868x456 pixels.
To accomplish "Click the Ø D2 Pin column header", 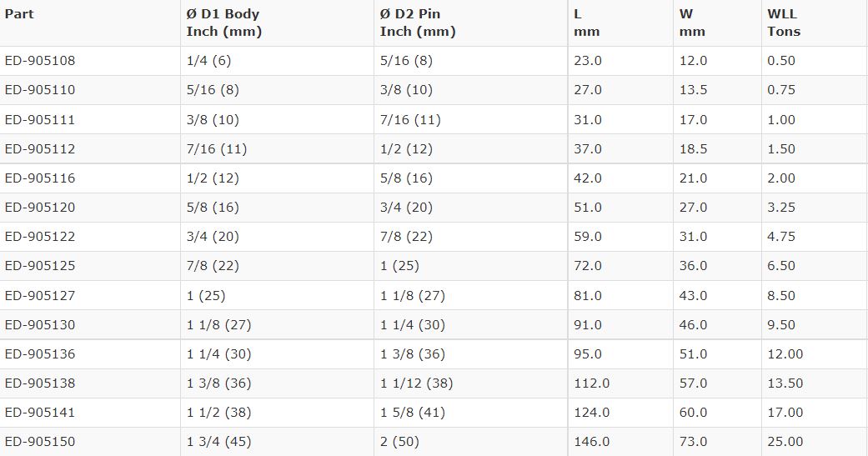I will 418,23.
